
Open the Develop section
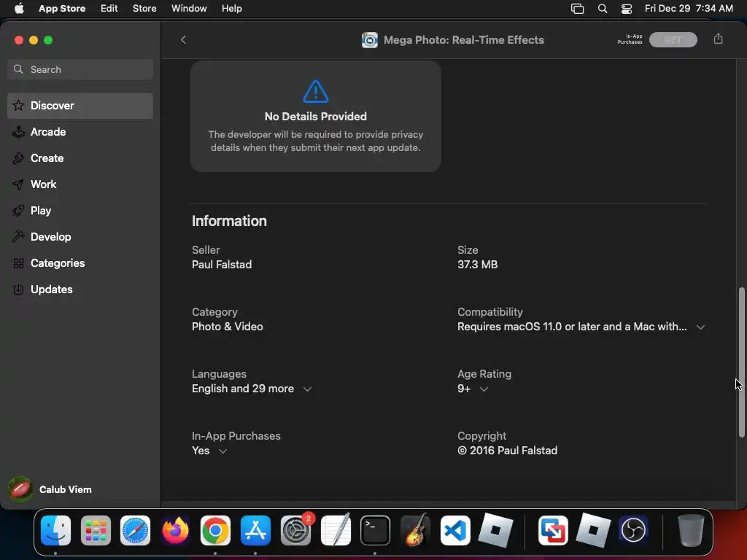click(80, 237)
